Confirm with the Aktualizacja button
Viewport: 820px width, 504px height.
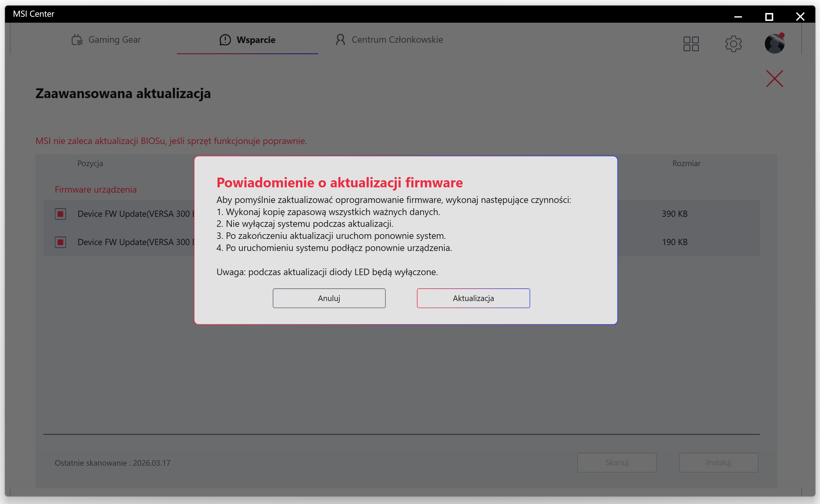(473, 298)
